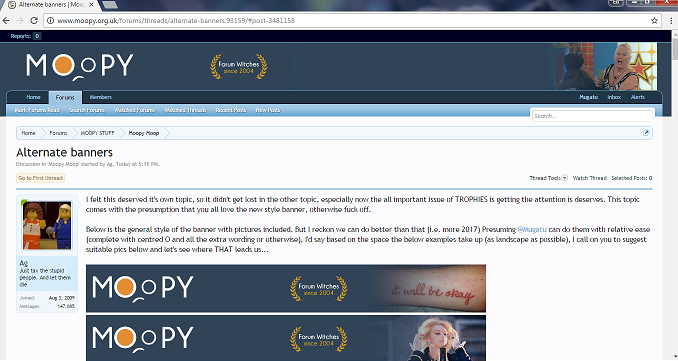This screenshot has width=678, height=361.
Task: Click the browser forward arrow
Action: (20, 20)
